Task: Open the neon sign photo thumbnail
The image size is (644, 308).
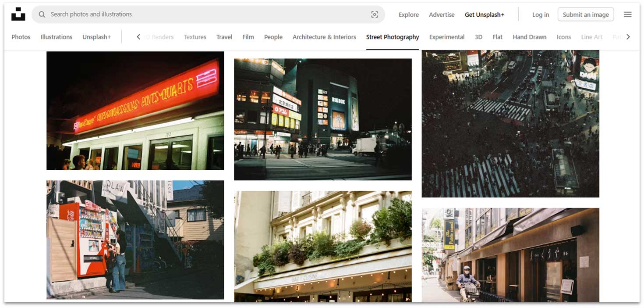Action: click(135, 110)
